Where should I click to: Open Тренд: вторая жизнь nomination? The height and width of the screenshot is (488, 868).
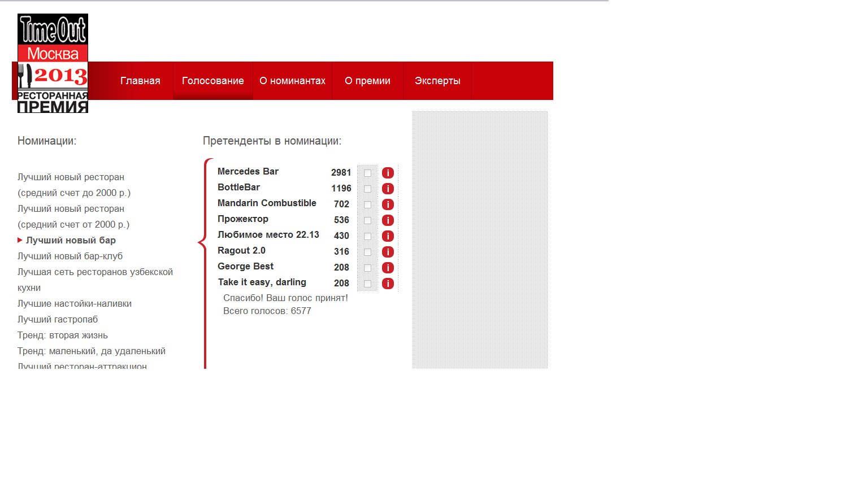(x=63, y=335)
